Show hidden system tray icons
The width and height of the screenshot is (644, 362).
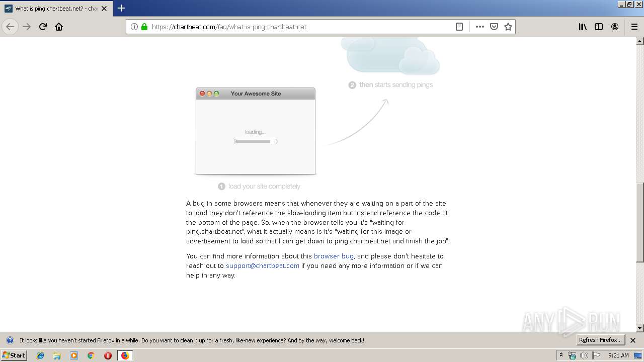pos(561,355)
